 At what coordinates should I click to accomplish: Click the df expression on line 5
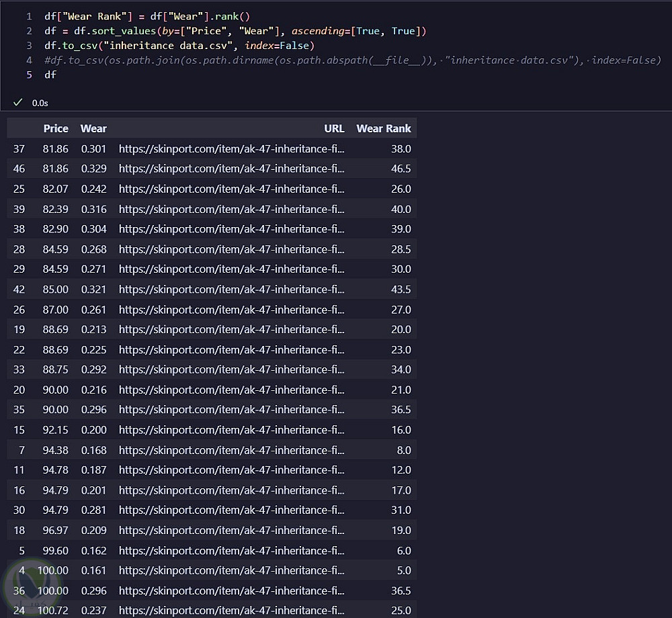click(50, 75)
